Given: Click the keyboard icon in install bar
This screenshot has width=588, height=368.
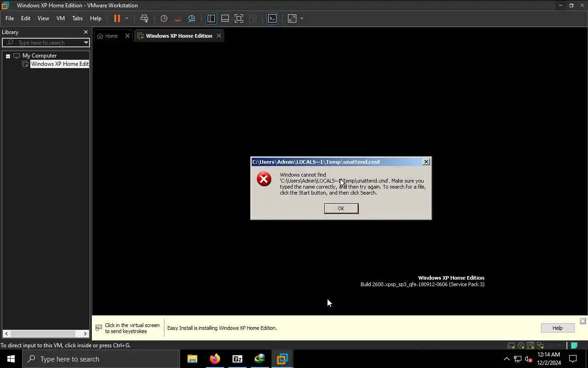Looking at the screenshot, I should [x=99, y=328].
